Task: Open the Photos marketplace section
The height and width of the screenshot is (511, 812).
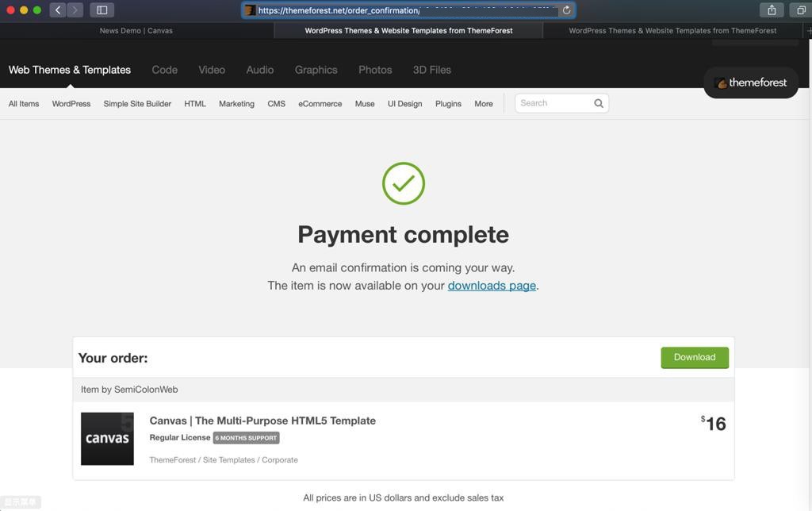Action: [x=375, y=70]
